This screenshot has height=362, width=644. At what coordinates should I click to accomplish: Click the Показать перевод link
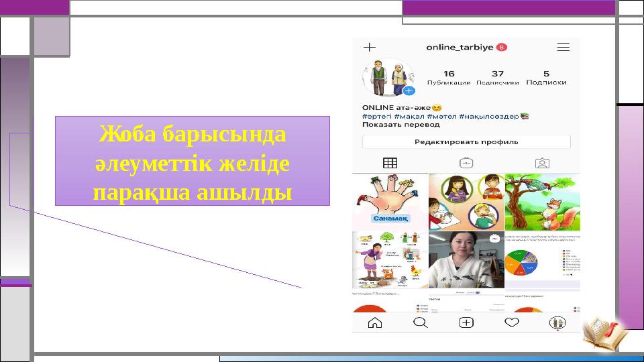coord(401,125)
